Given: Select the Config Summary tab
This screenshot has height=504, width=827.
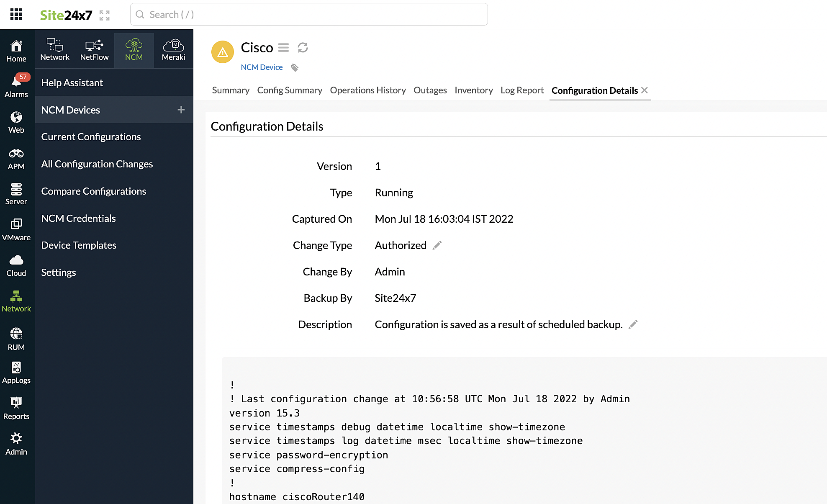Looking at the screenshot, I should tap(289, 90).
